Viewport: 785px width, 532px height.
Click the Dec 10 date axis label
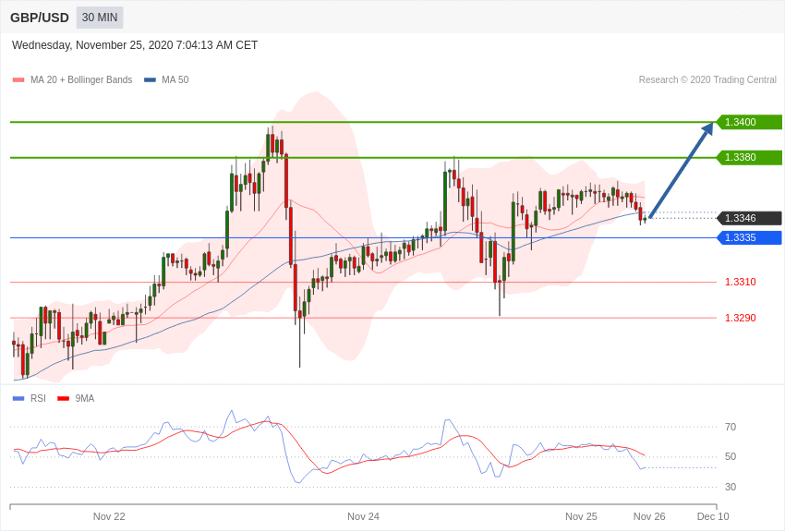(713, 516)
